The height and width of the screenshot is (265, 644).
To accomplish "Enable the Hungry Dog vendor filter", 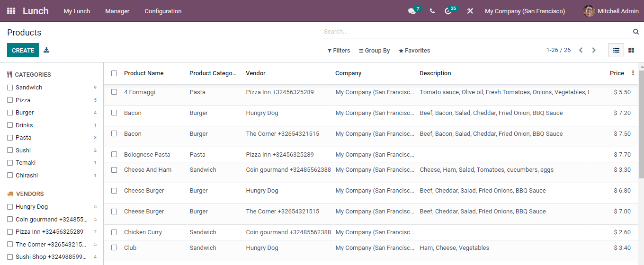I will [10, 207].
